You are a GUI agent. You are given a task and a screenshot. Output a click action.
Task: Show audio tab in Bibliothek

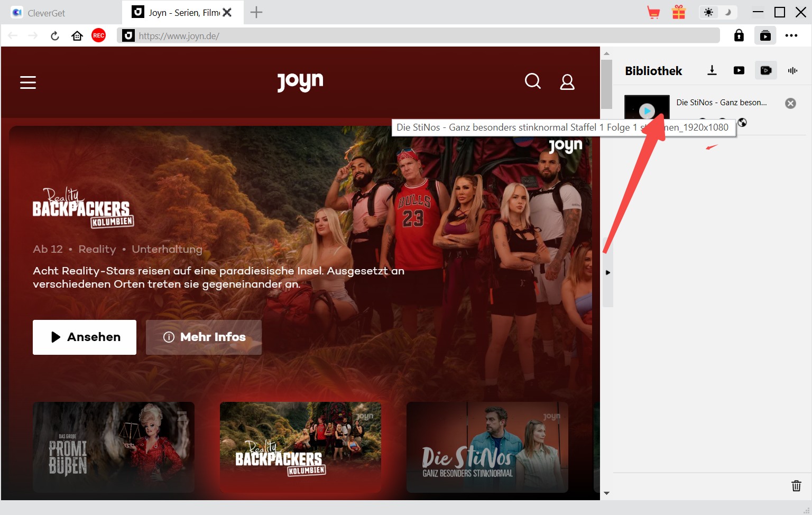(792, 70)
